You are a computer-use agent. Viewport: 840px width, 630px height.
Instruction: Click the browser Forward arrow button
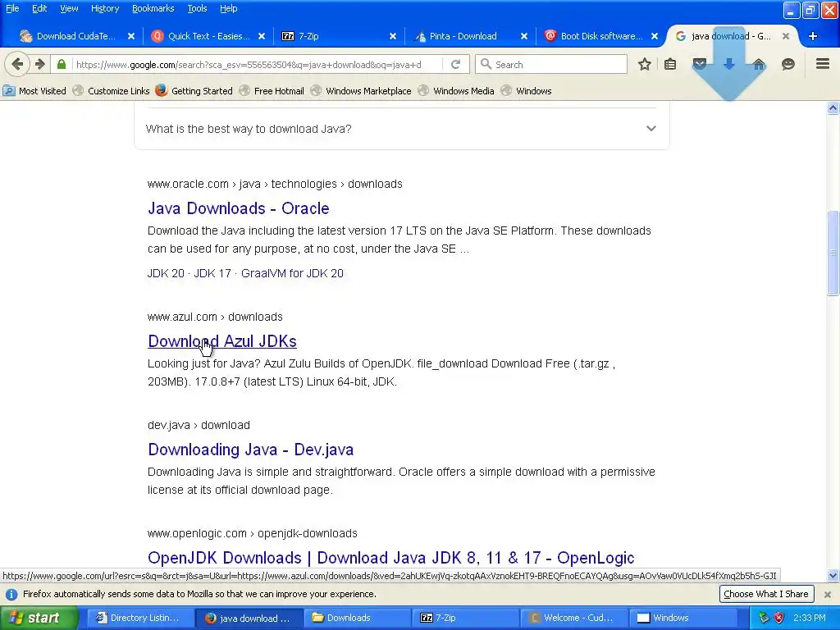40,64
